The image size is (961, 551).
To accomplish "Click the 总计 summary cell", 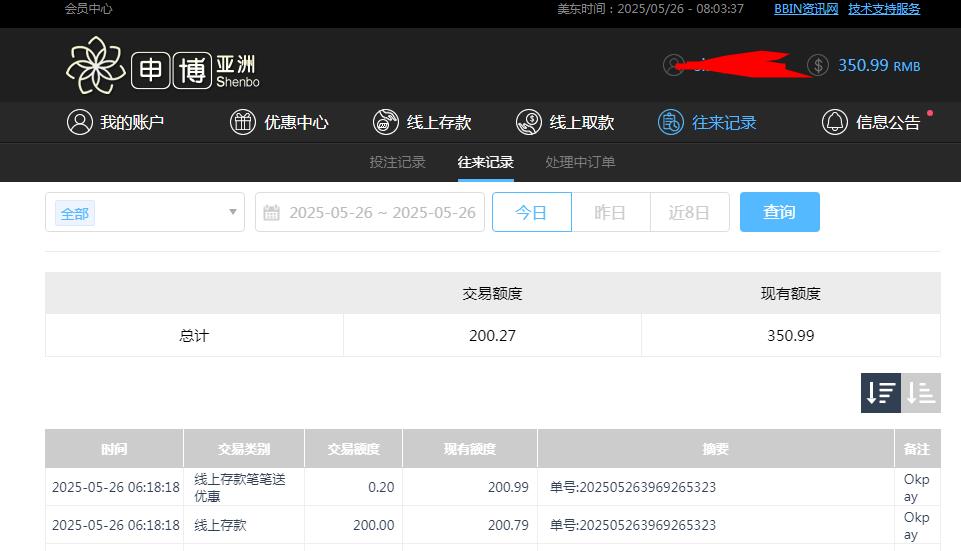I will 194,335.
